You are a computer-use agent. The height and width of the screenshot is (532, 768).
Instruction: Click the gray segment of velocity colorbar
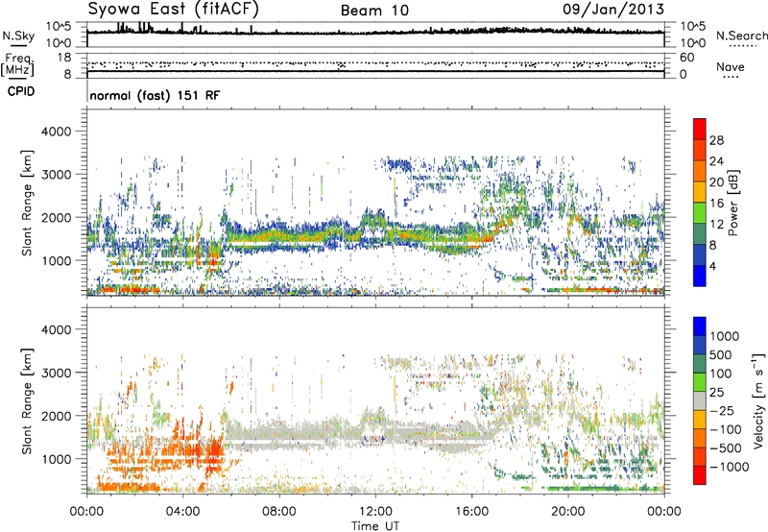700,400
